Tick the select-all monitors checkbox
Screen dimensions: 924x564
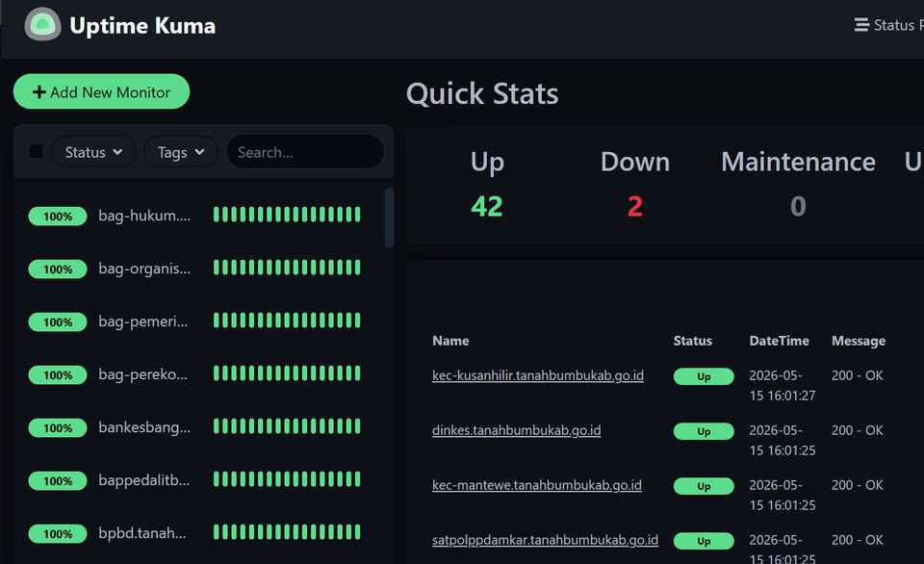(36, 151)
